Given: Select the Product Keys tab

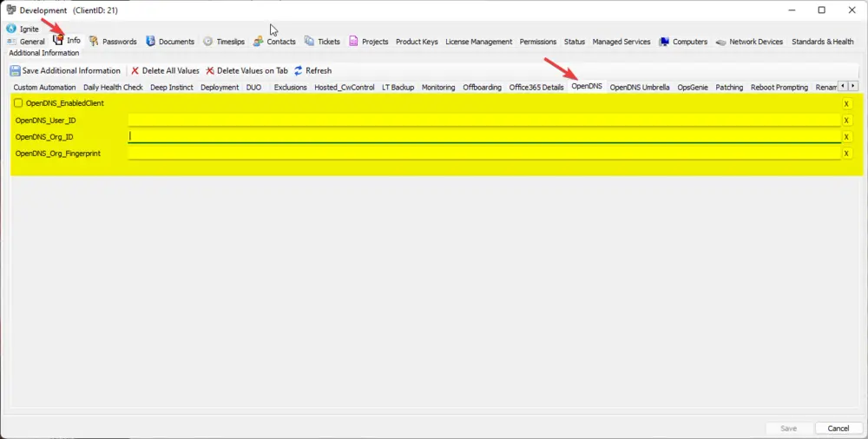Looking at the screenshot, I should (417, 42).
